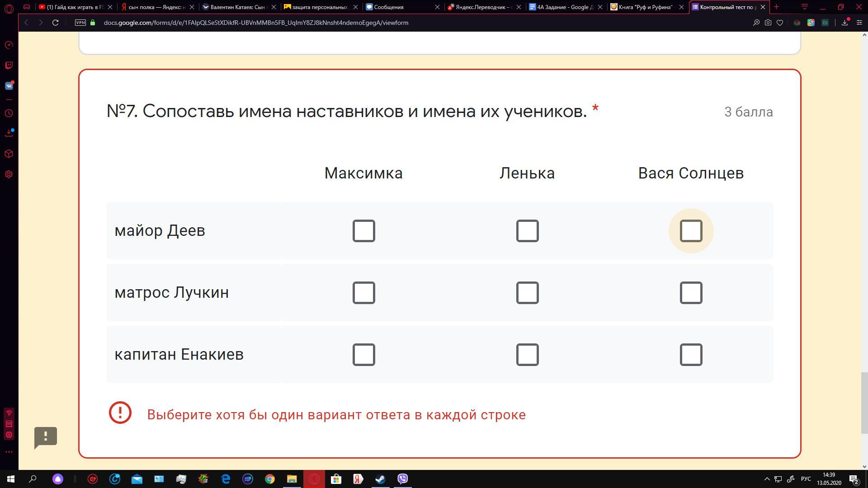Image resolution: width=868 pixels, height=488 pixels.
Task: Check Вася Солнцев for капитан Енакиев
Action: [691, 355]
